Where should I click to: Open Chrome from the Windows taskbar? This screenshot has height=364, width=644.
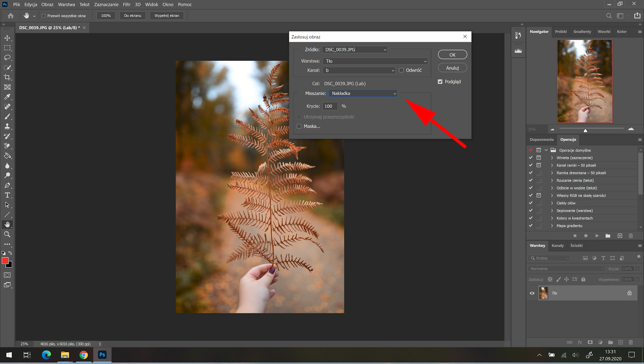pyautogui.click(x=84, y=355)
